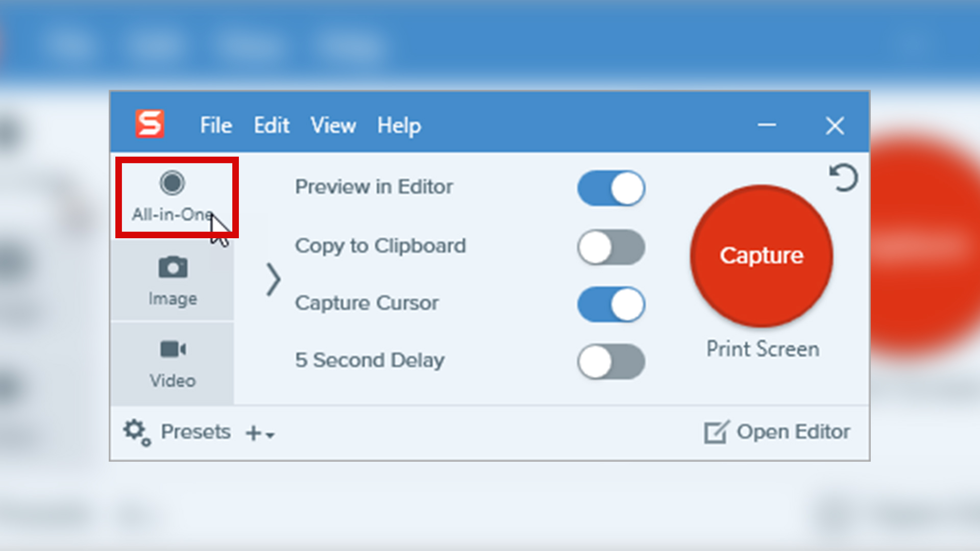
Task: Switch to the Video capture tab
Action: click(x=173, y=364)
